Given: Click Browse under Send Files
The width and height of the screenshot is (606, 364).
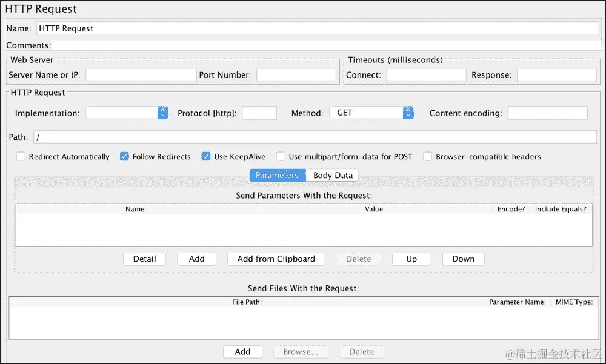Looking at the screenshot, I should [301, 351].
